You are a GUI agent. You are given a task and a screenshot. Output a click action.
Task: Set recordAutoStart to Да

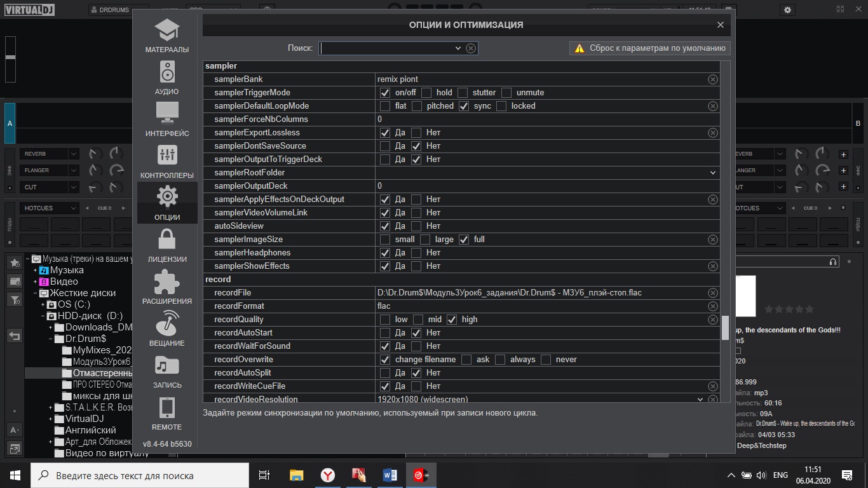point(385,333)
